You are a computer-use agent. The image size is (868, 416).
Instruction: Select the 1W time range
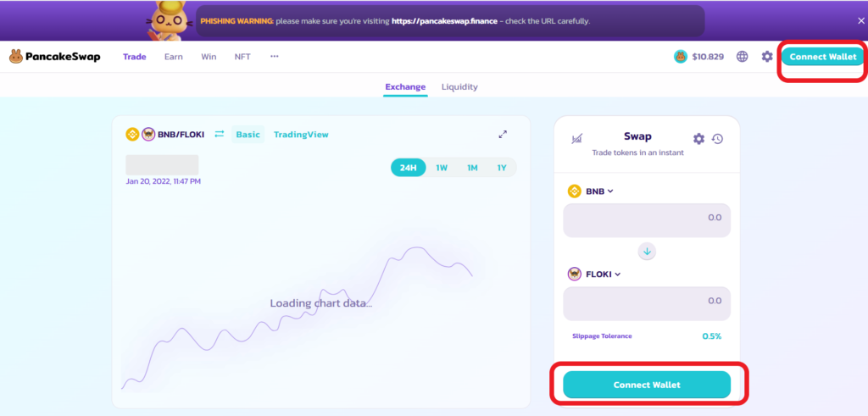coord(442,168)
